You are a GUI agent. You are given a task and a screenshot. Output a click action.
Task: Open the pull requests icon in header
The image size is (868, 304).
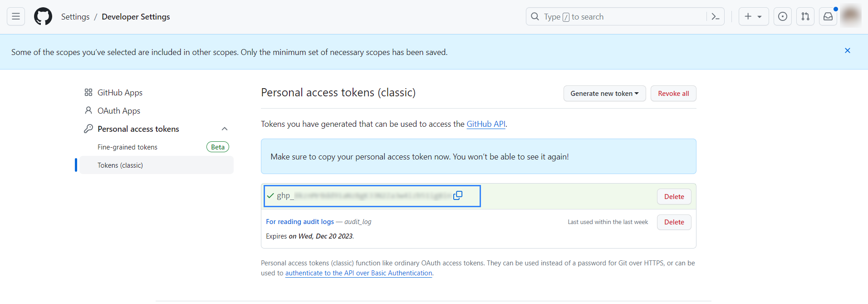click(805, 17)
